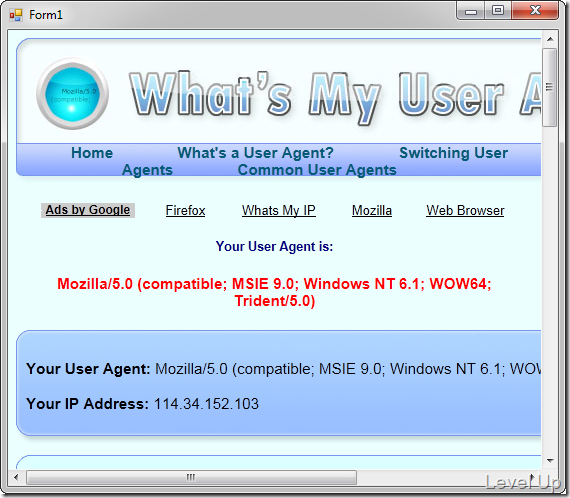The height and width of the screenshot is (498, 570).
Task: Open the Home navigation link
Action: point(92,153)
